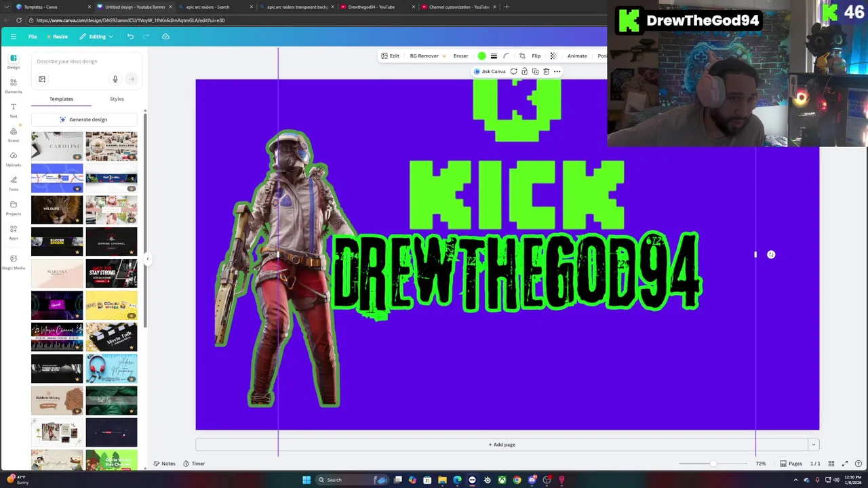
Task: Switch to the Styles tab
Action: [117, 99]
